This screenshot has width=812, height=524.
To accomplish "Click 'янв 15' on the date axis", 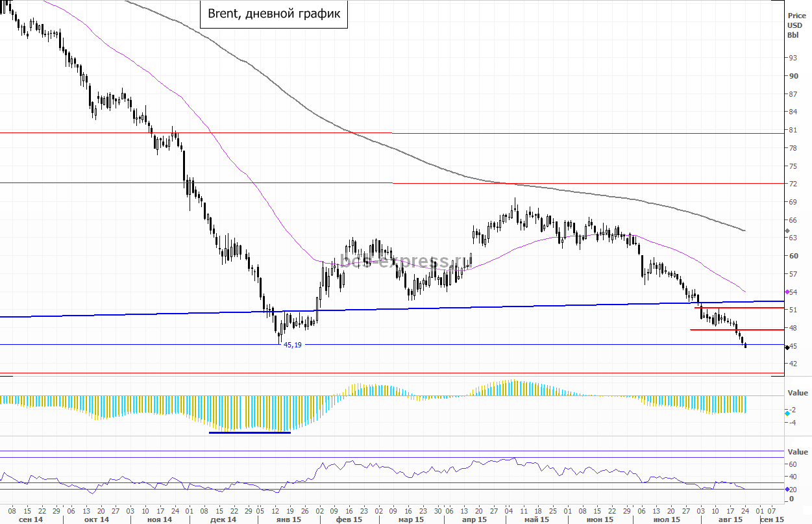I will (287, 520).
